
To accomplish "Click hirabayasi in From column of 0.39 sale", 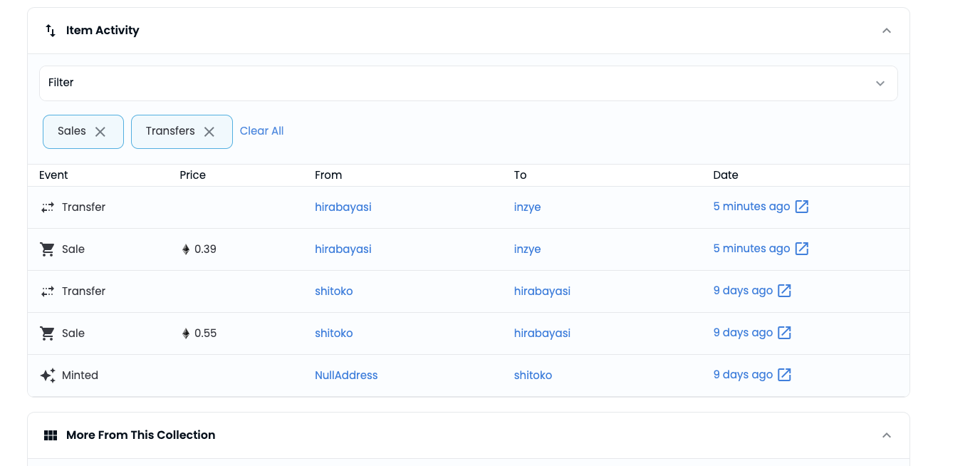I will [343, 249].
